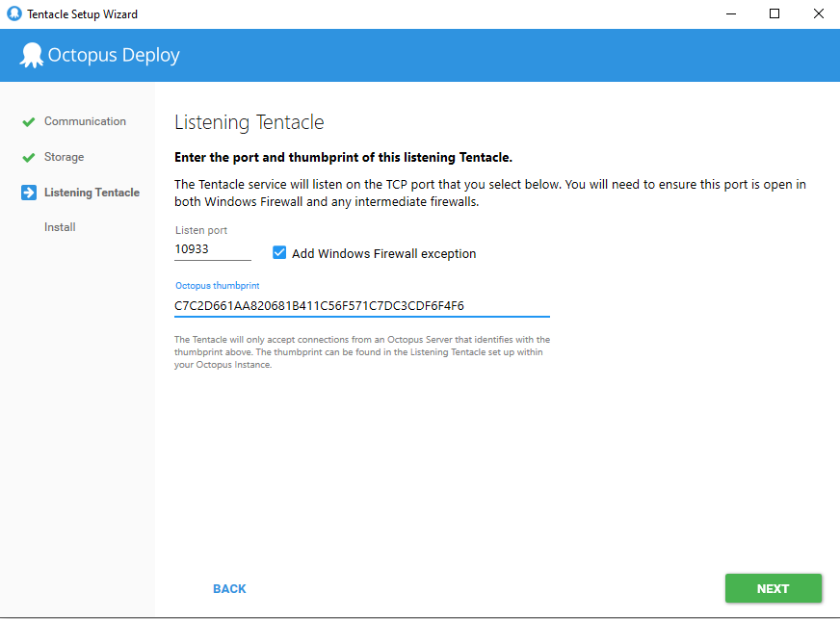Image resolution: width=840 pixels, height=619 pixels.
Task: Click the Octopus app icon in title bar
Action: 13,14
